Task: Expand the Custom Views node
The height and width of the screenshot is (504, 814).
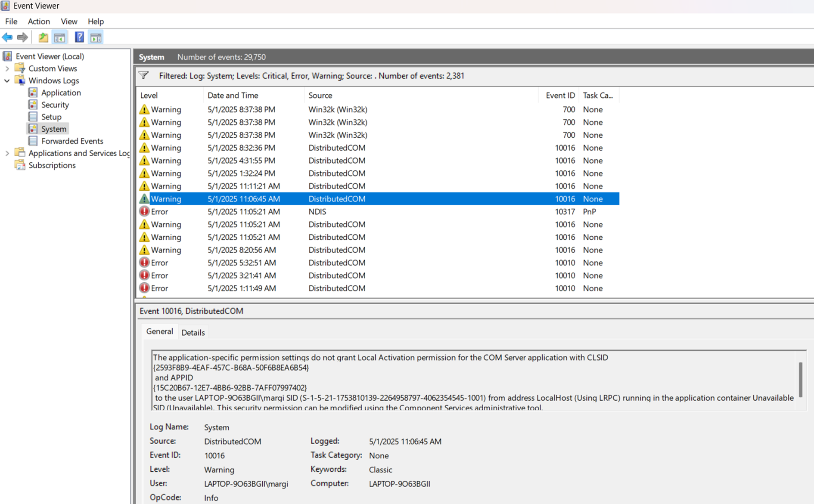Action: click(x=7, y=68)
